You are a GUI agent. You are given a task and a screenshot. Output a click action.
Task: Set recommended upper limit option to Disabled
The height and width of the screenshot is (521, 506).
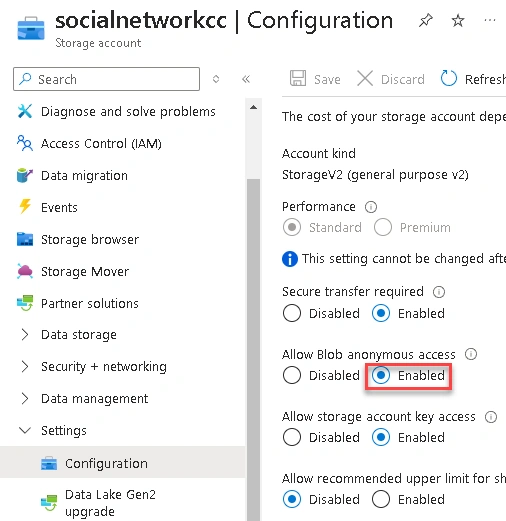pyautogui.click(x=292, y=499)
